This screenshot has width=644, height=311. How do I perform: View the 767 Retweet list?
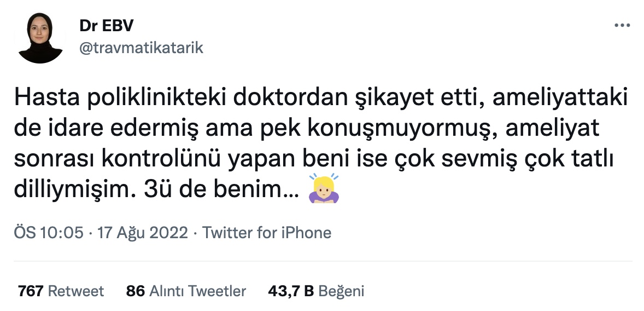(61, 291)
